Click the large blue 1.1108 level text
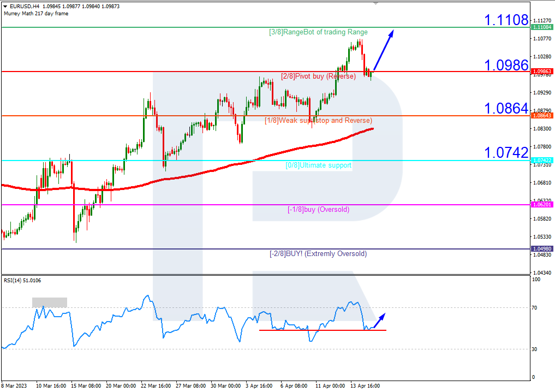 click(x=506, y=20)
